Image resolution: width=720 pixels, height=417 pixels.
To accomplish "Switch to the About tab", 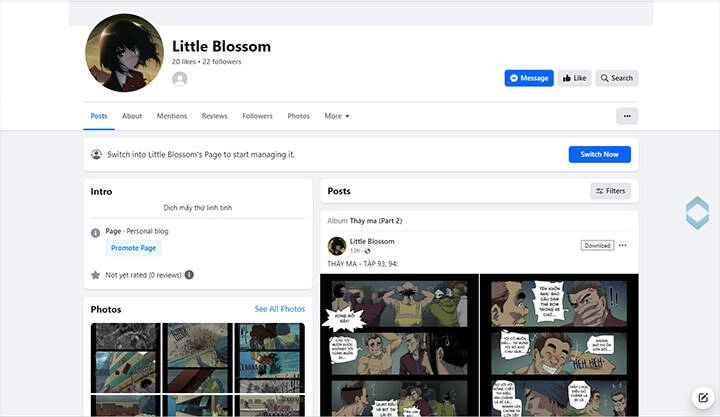I will point(132,116).
